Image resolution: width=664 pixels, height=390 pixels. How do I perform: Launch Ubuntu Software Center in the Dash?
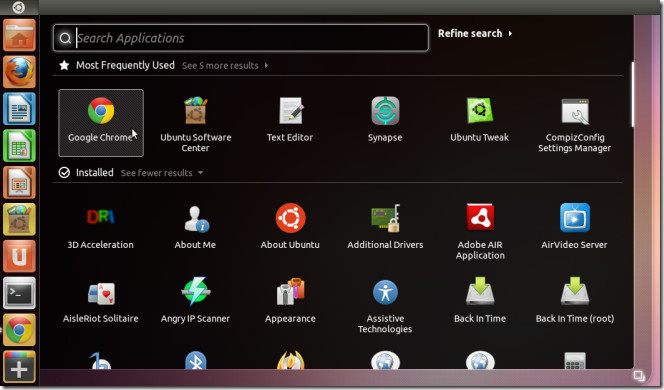[195, 124]
